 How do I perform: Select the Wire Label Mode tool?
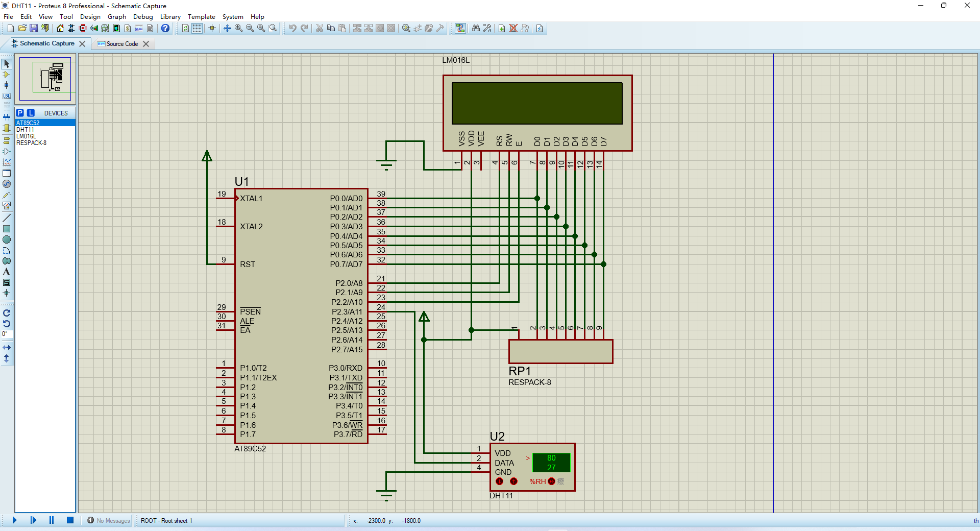click(x=7, y=96)
